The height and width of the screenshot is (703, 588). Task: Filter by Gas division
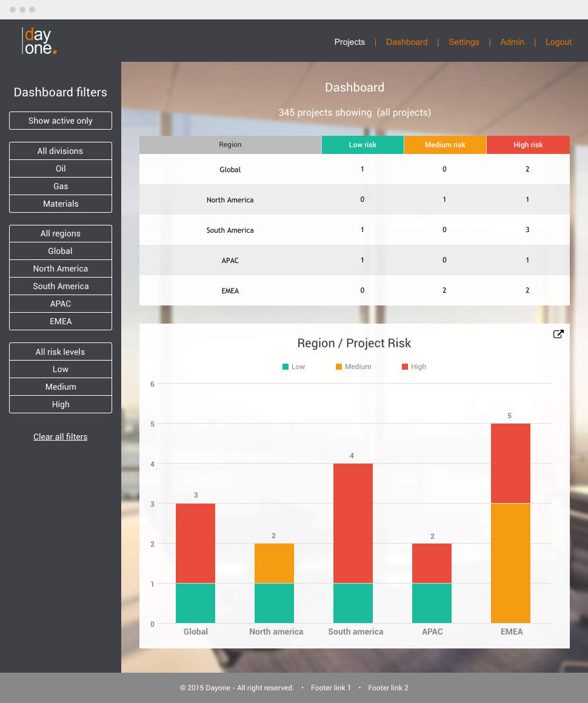point(61,186)
